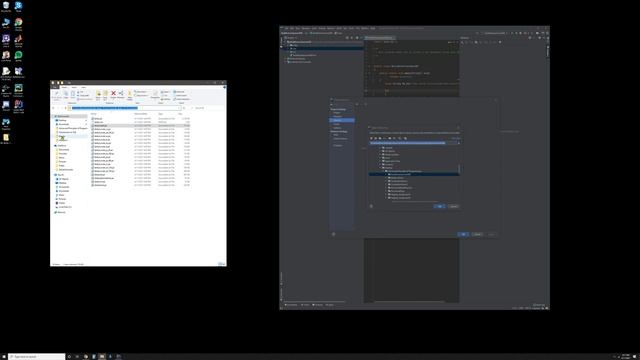
Task: Select the highlighted folder row in chooser tree
Action: [x=414, y=174]
